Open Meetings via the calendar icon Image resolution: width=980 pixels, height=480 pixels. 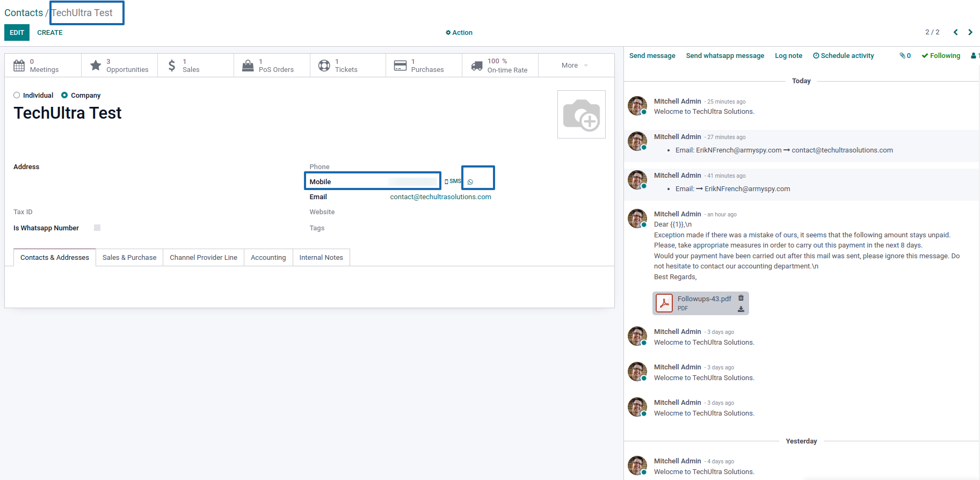(x=19, y=66)
